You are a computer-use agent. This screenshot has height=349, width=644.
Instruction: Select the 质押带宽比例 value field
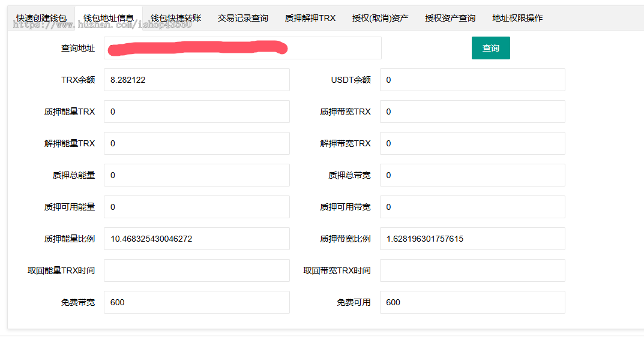(472, 239)
